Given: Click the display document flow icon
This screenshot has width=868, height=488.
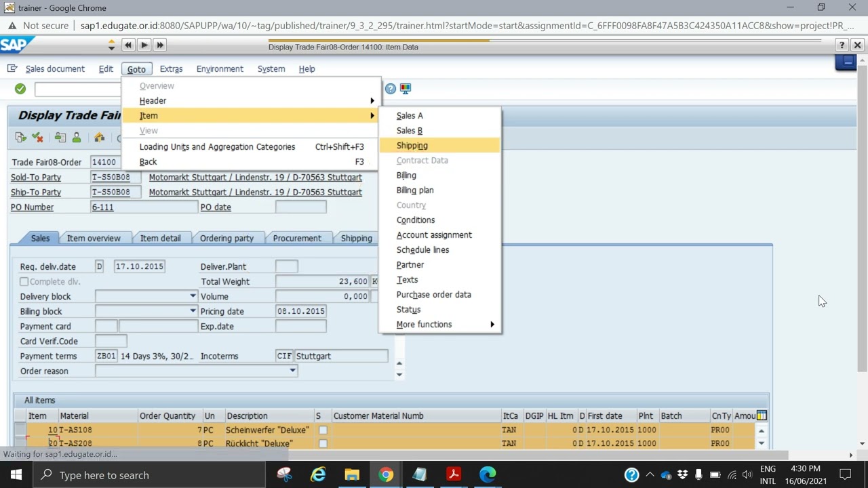Looking at the screenshot, I should tap(21, 138).
